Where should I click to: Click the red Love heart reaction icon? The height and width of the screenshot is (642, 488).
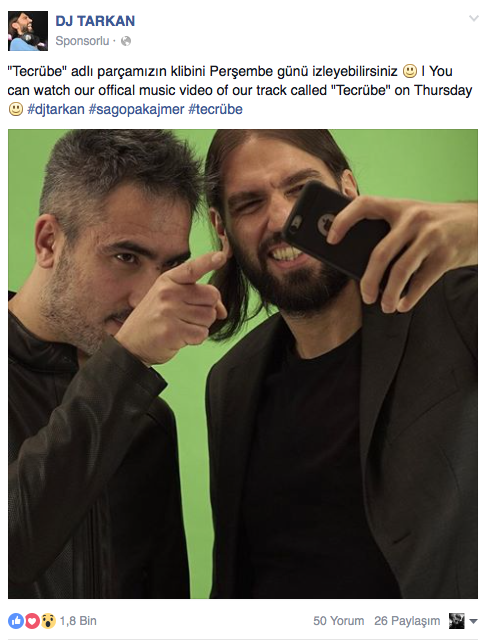32,621
